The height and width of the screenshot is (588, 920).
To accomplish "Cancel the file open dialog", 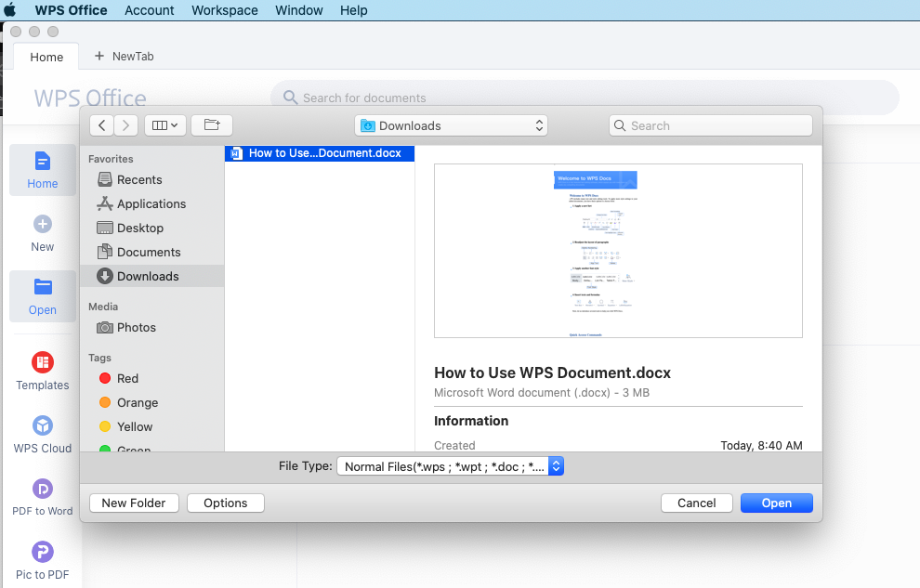I will click(x=696, y=503).
